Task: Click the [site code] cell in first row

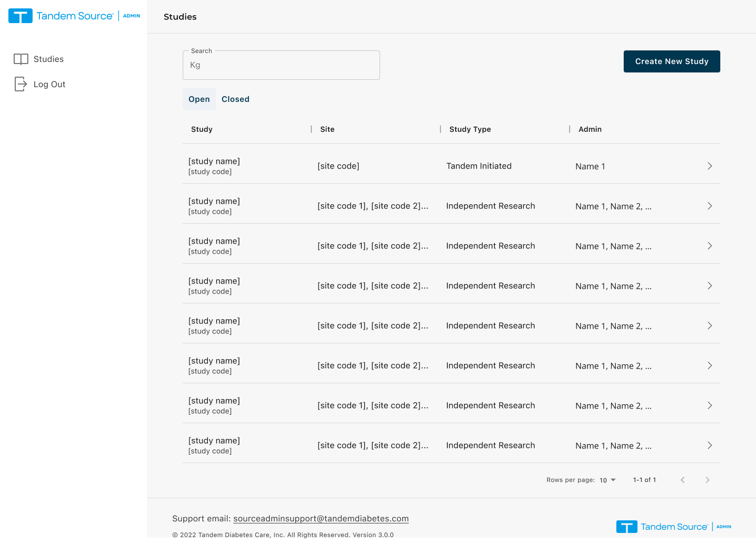Action: tap(339, 166)
